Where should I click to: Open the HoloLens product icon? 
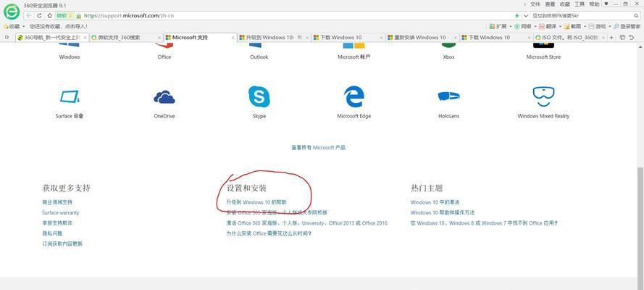[x=448, y=96]
